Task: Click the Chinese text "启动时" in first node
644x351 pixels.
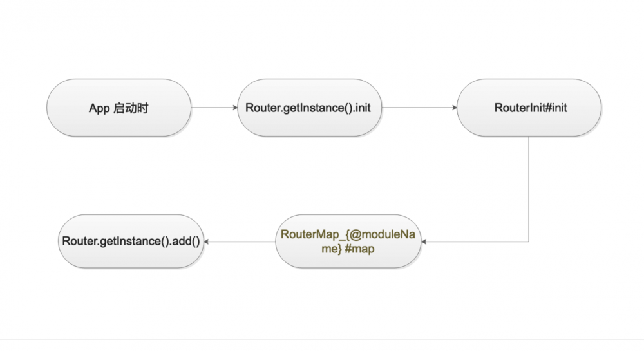Action: pyautogui.click(x=131, y=108)
